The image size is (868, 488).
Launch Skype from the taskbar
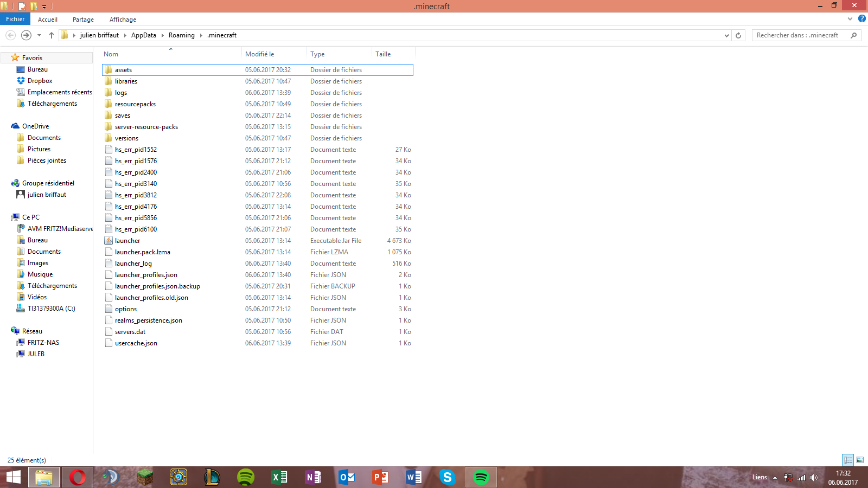[x=447, y=477]
